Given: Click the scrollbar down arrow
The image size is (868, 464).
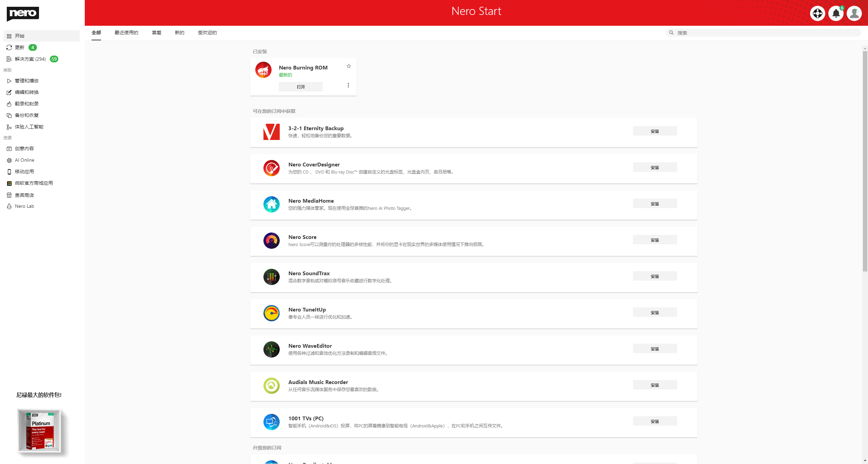Looking at the screenshot, I should (865, 461).
